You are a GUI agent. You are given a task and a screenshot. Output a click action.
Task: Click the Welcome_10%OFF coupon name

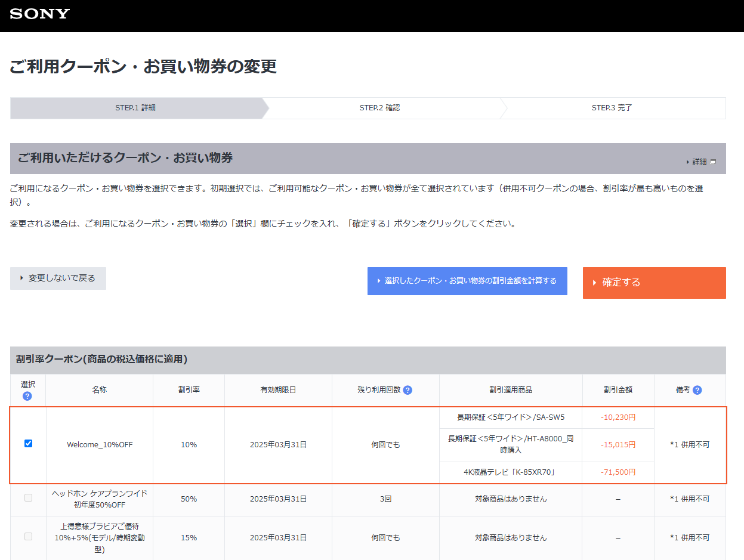click(100, 445)
